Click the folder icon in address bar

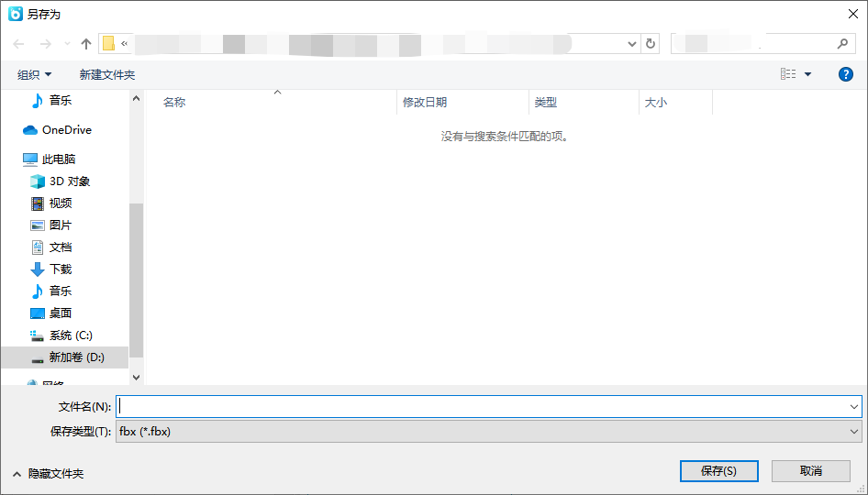click(x=109, y=43)
